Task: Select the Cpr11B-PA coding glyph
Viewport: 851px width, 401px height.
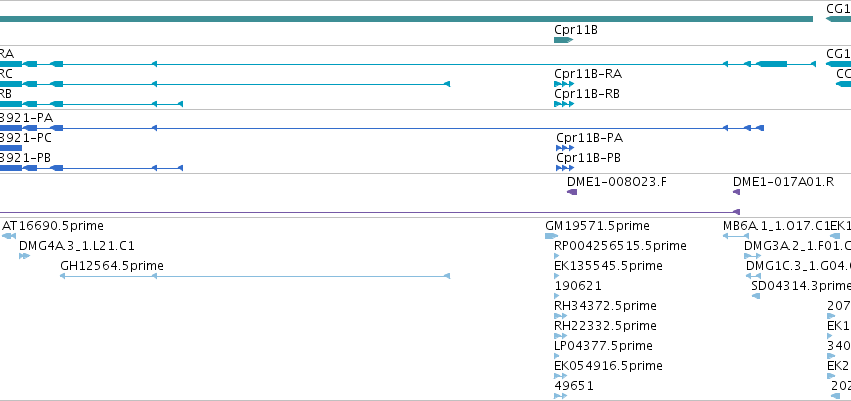Action: (x=565, y=148)
